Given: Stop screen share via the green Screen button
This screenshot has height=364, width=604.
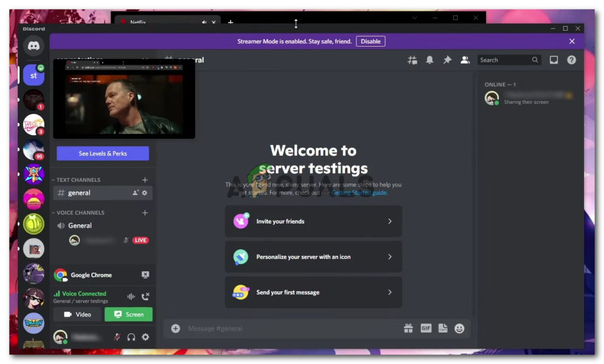Looking at the screenshot, I should [x=129, y=314].
